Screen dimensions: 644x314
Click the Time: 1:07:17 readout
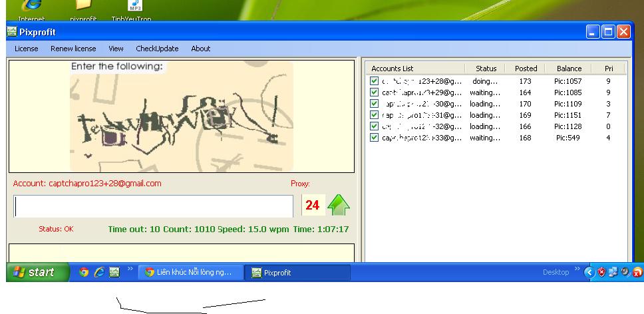tap(321, 229)
